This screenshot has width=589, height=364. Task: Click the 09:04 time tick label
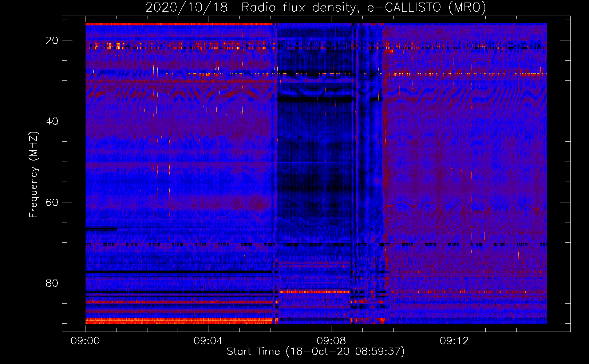pyautogui.click(x=208, y=341)
